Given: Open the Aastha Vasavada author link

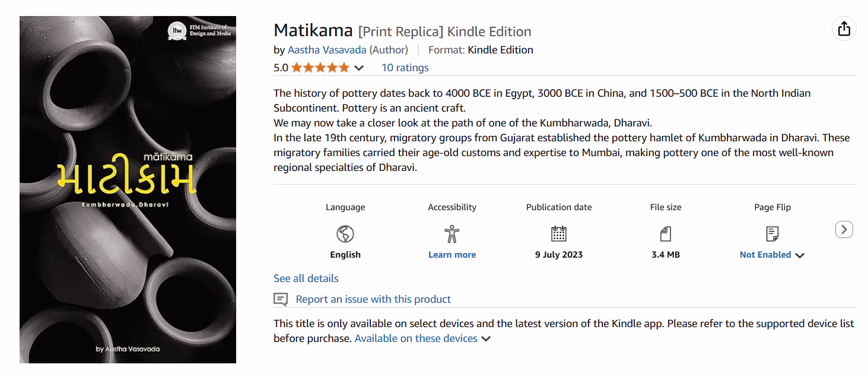Looking at the screenshot, I should (327, 50).
